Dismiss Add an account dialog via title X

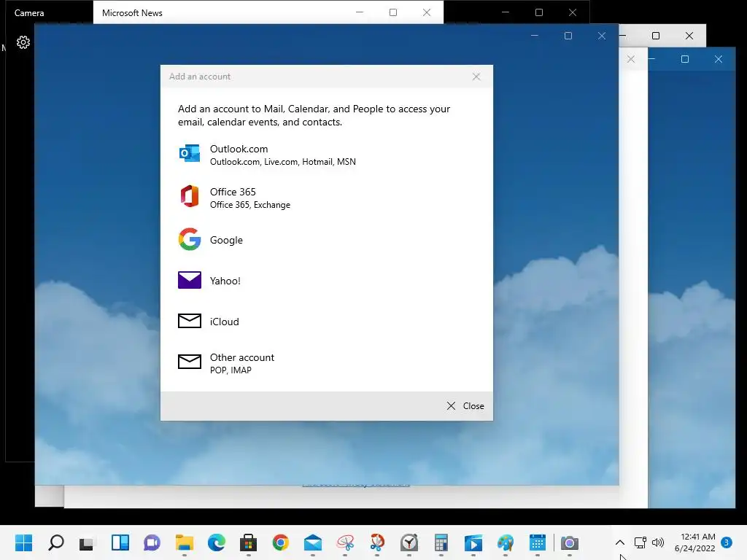click(476, 77)
